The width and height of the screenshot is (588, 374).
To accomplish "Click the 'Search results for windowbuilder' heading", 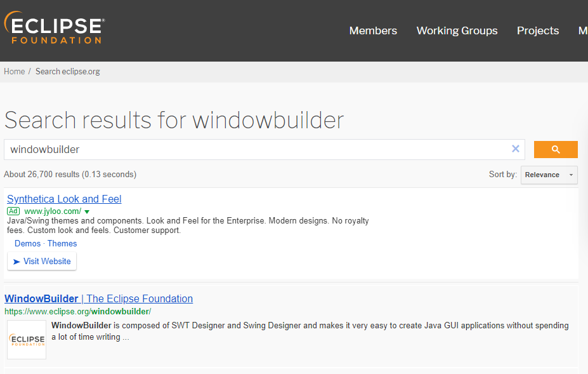I will (x=174, y=120).
